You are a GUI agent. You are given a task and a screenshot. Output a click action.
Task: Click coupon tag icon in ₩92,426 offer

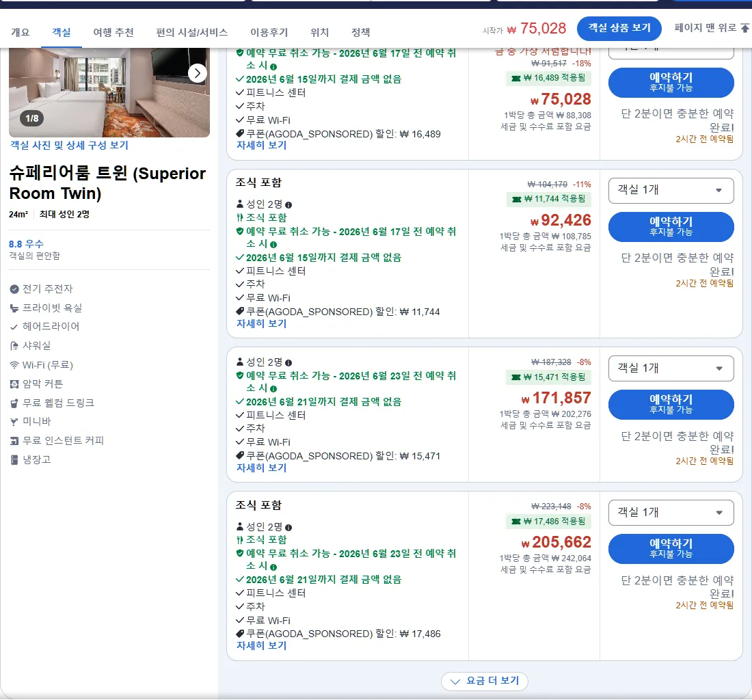240,312
